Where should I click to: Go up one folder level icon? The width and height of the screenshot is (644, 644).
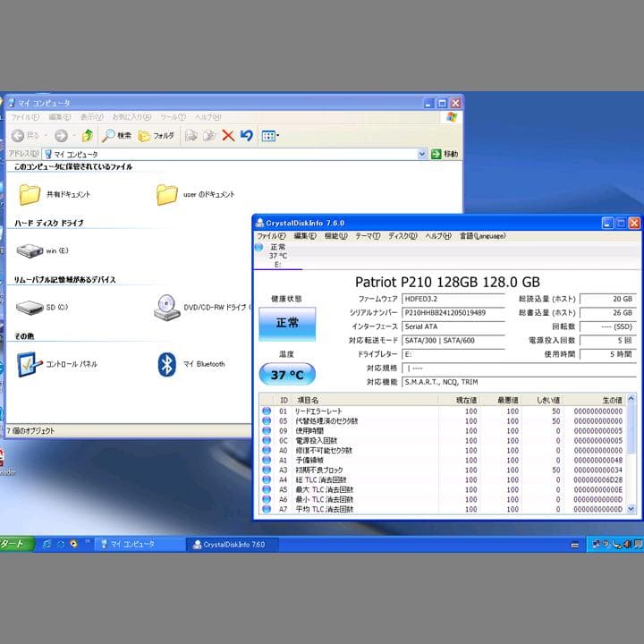[88, 136]
